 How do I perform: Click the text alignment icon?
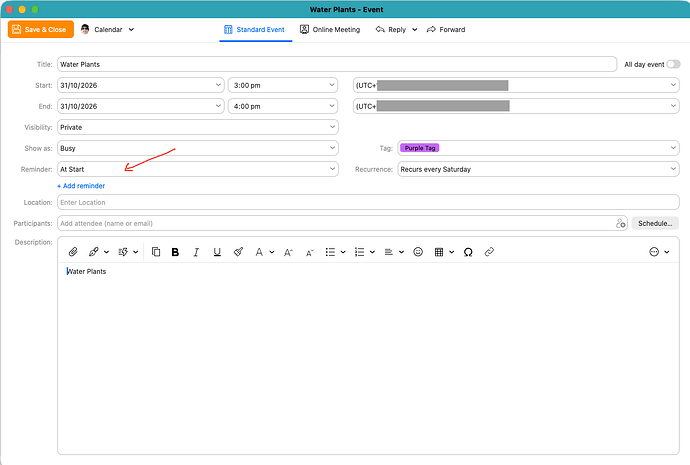click(389, 252)
